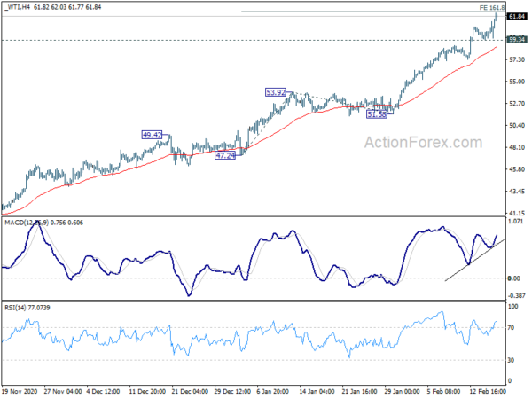Click the 27 Nov 04:00 date label

pyautogui.click(x=63, y=391)
